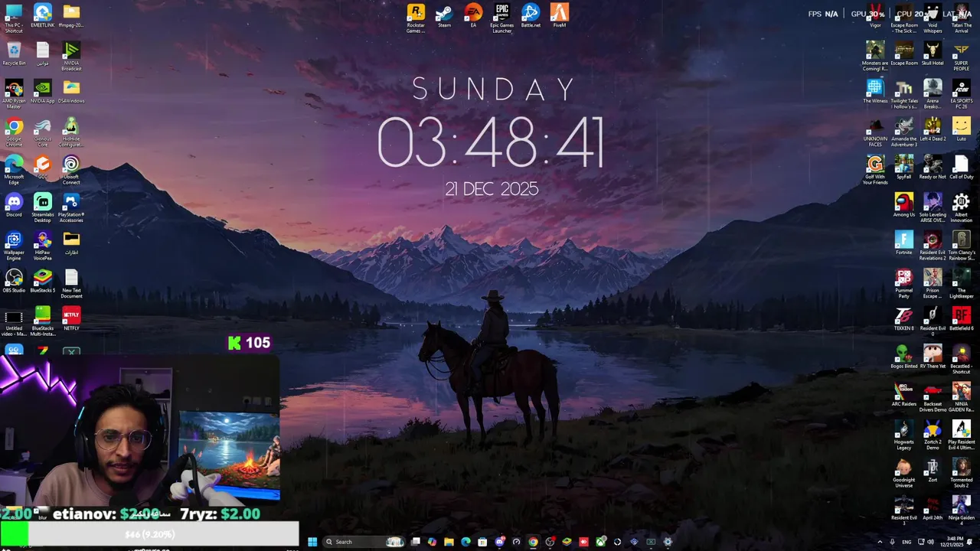Select the Recycle Bin icon
980x551 pixels.
(14, 54)
